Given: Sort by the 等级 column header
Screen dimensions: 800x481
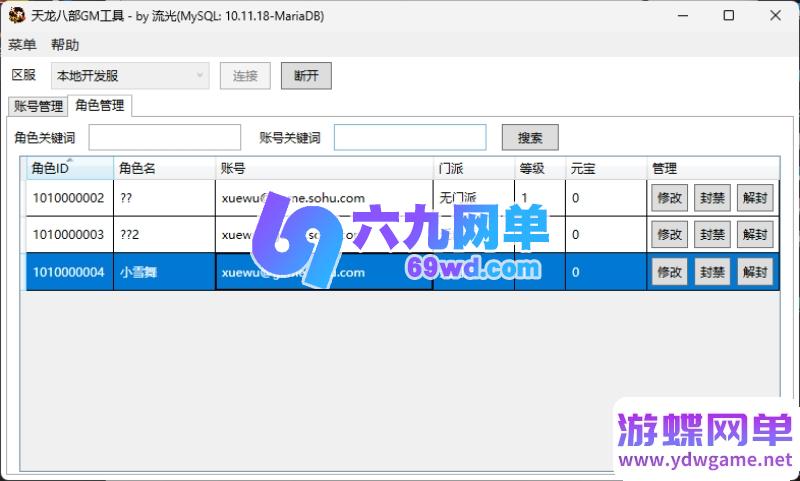Looking at the screenshot, I should click(540, 168).
